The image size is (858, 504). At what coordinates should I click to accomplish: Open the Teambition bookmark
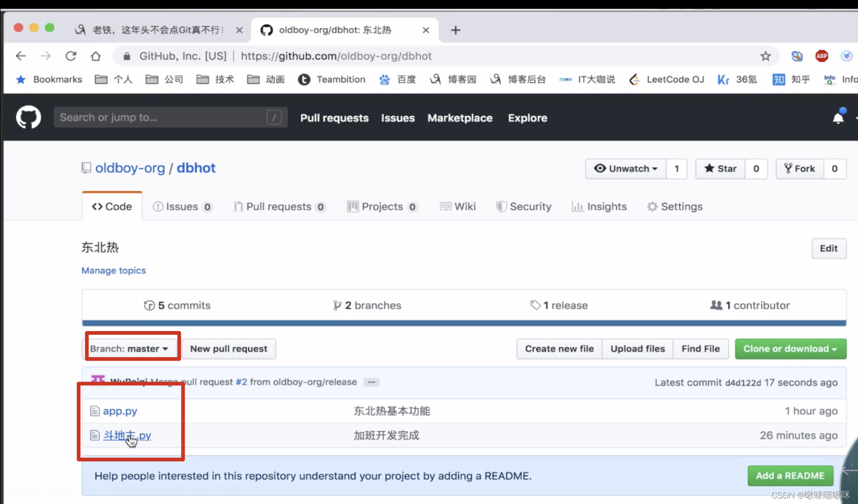[x=331, y=80]
